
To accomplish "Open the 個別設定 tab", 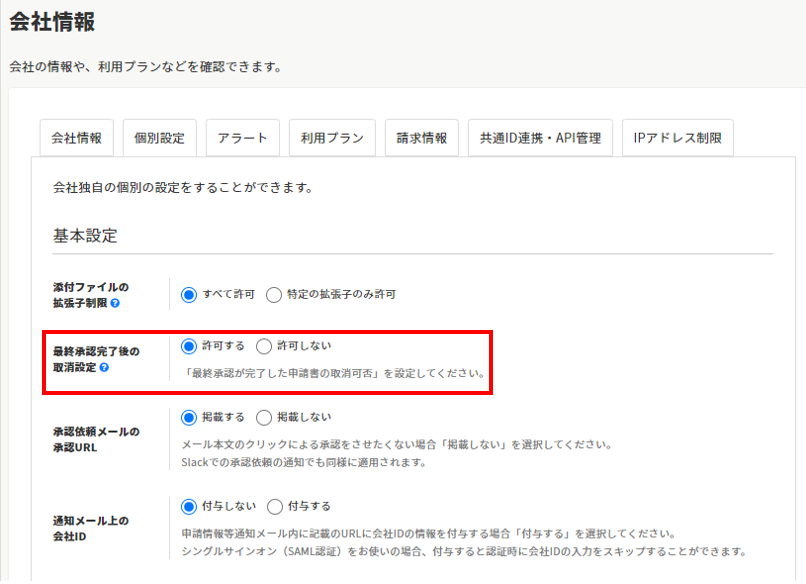I will (x=160, y=138).
